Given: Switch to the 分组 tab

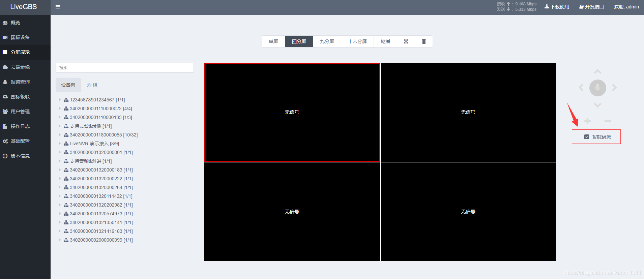Looking at the screenshot, I should click(x=92, y=85).
